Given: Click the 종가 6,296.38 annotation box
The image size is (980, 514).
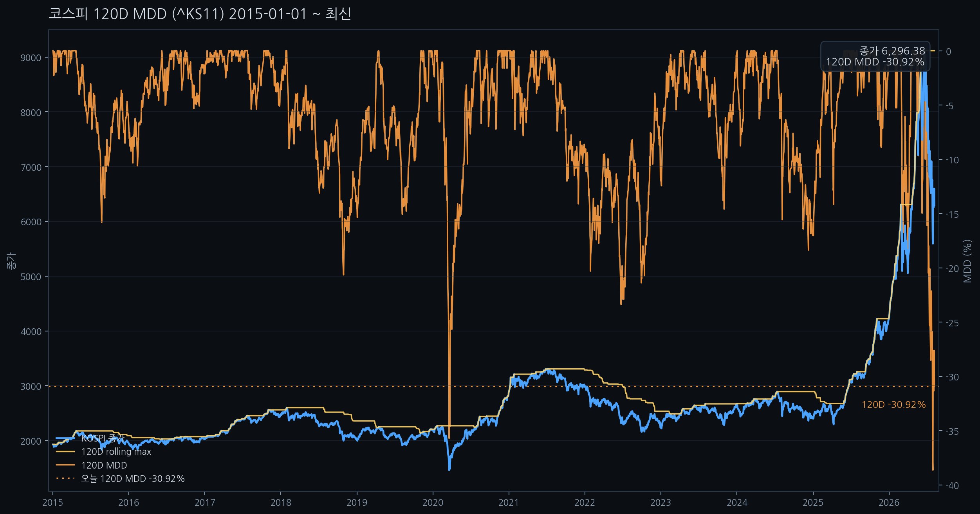Looking at the screenshot, I should click(875, 56).
